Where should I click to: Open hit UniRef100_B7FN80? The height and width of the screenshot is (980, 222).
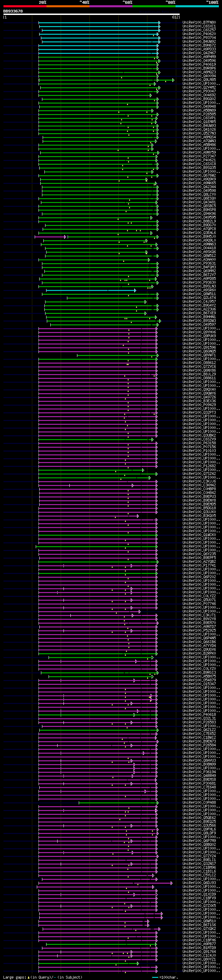pos(199,23)
